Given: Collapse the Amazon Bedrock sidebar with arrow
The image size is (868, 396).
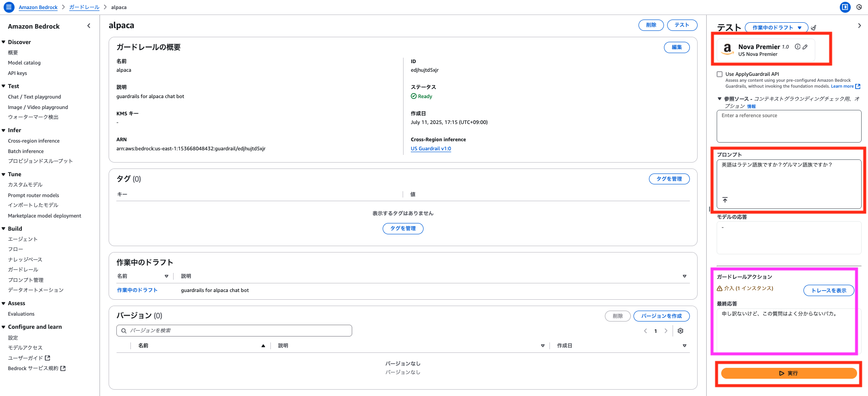Looking at the screenshot, I should (x=89, y=26).
